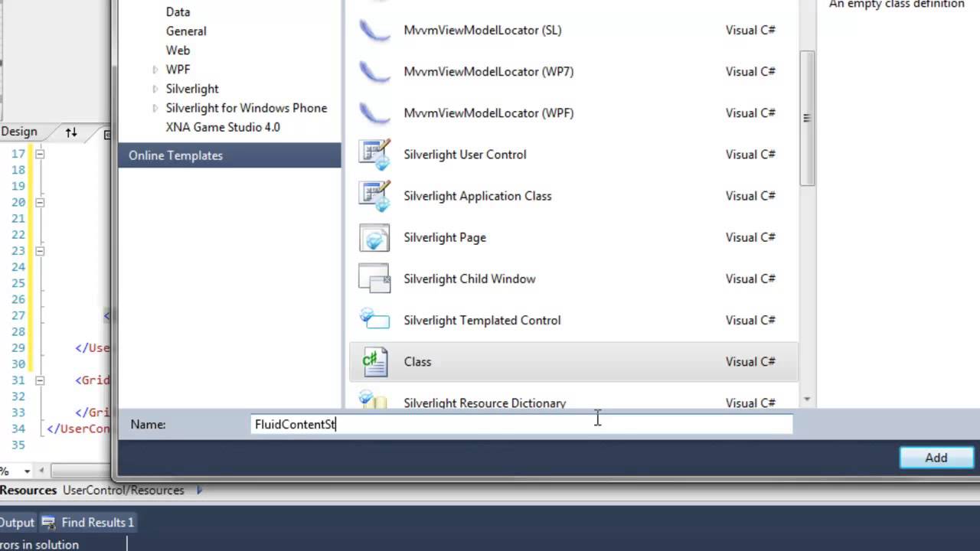
Task: Open the editor zoom percentage dropdown
Action: pyautogui.click(x=27, y=471)
